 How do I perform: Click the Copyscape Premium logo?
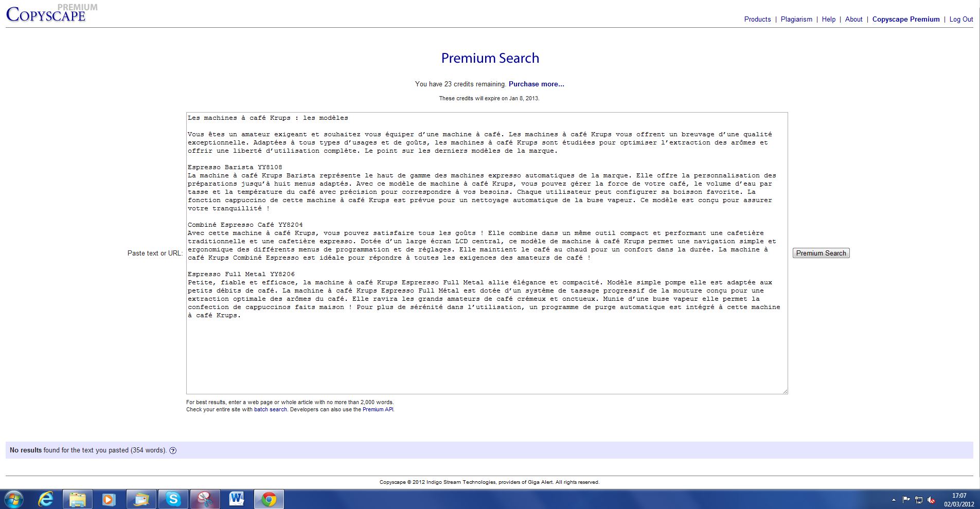(x=46, y=14)
